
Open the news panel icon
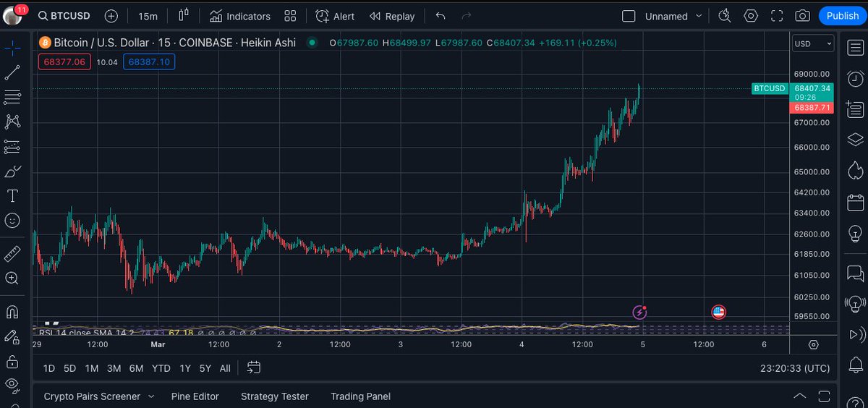point(856,109)
